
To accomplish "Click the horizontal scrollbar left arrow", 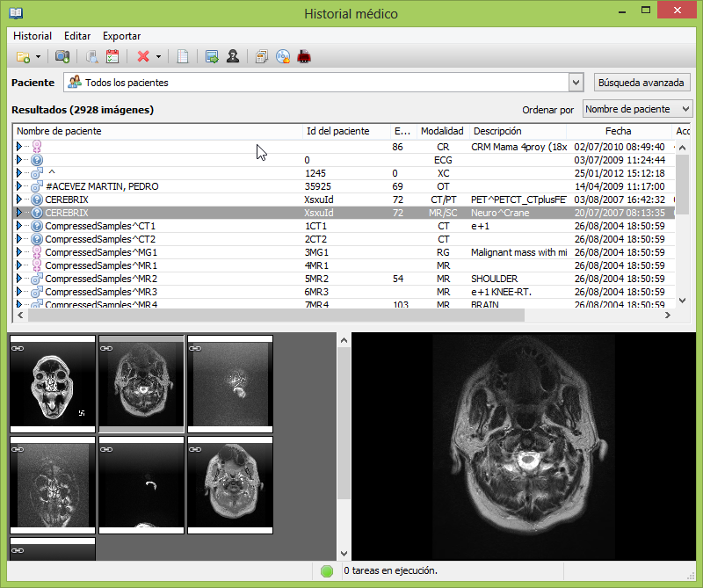I will pos(20,315).
